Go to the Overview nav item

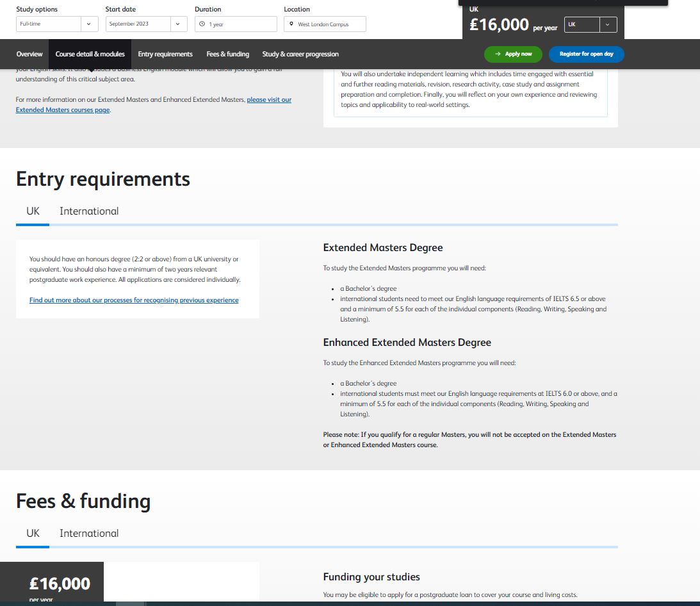(x=29, y=54)
